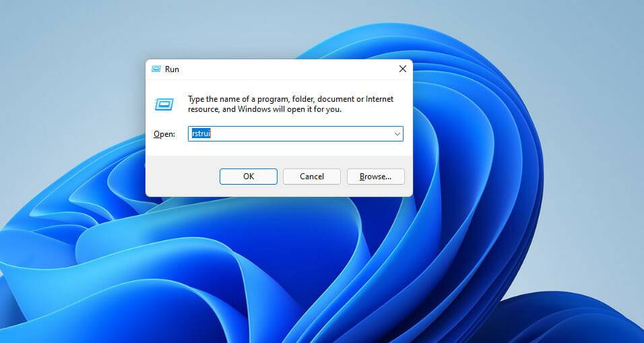
Task: Click the Run title text
Action: [172, 69]
